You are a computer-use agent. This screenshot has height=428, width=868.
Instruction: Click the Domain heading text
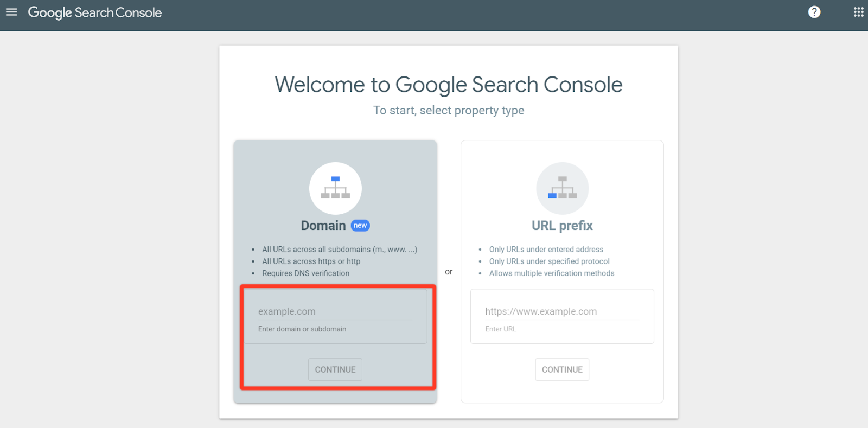[x=323, y=226]
